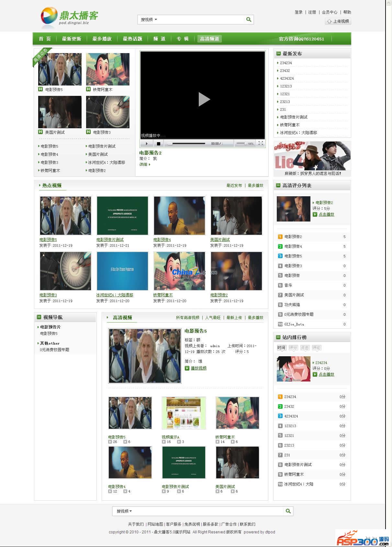The width and height of the screenshot is (392, 547).
Task: Stop playback with the square stop button
Action: coord(158,143)
